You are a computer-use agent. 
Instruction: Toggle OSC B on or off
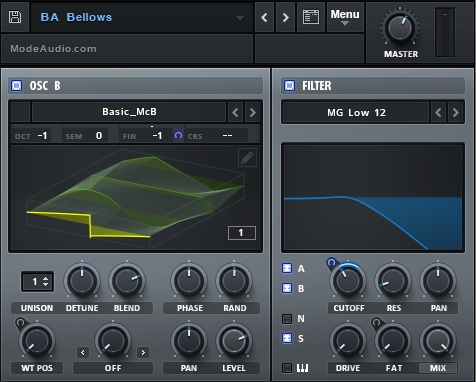16,86
